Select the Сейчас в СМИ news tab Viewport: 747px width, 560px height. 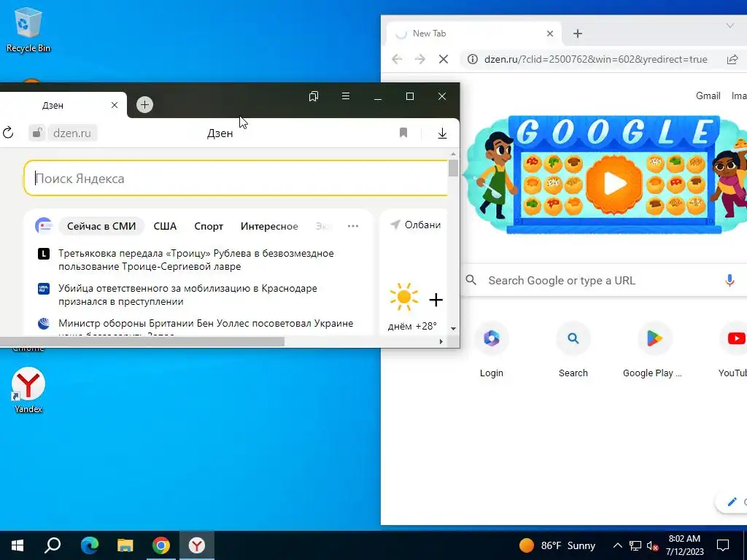101,226
